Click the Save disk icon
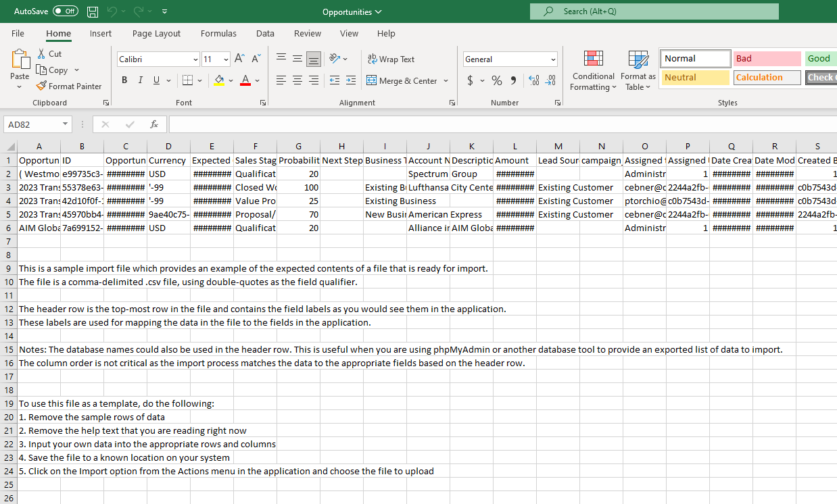 pyautogui.click(x=93, y=11)
